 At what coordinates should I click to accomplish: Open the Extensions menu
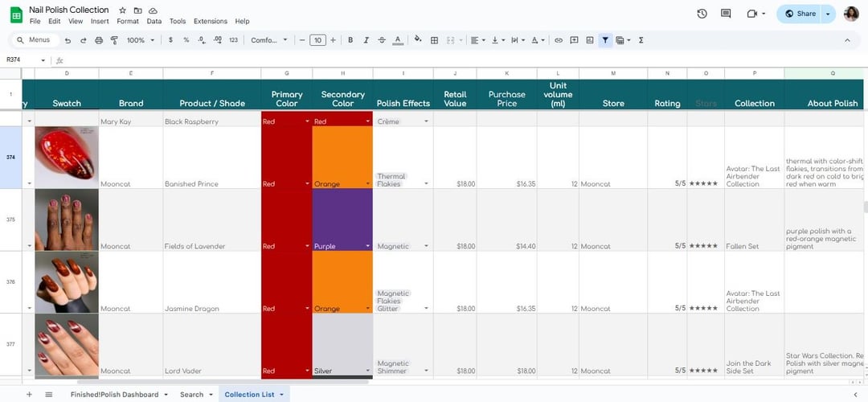210,22
